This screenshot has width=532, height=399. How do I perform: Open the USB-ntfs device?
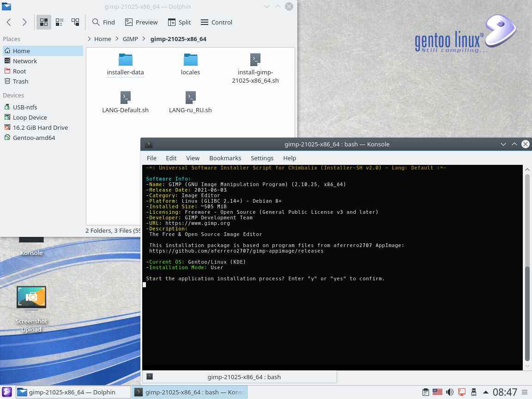[25, 107]
